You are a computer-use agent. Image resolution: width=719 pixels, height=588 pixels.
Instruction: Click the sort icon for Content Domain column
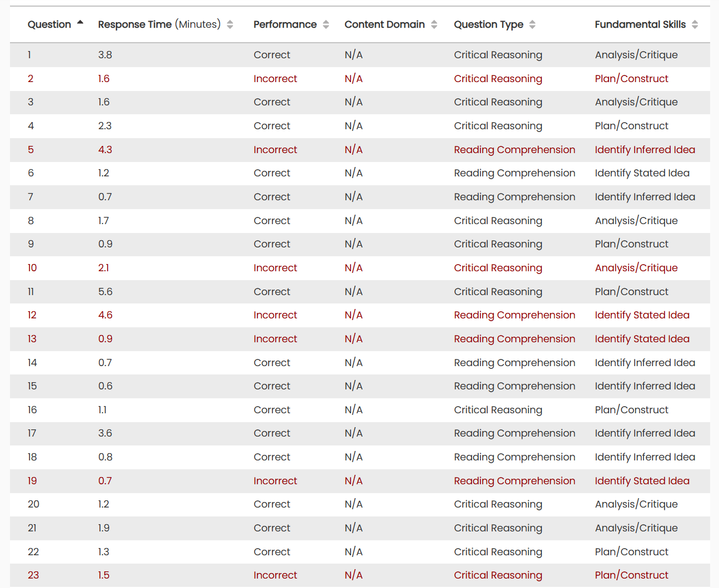point(435,24)
